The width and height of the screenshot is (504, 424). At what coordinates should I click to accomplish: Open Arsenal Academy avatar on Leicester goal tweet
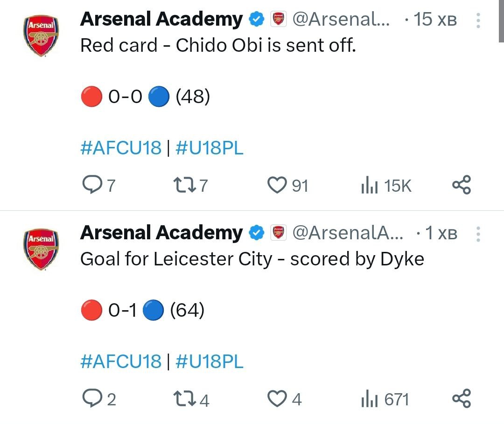pyautogui.click(x=41, y=250)
